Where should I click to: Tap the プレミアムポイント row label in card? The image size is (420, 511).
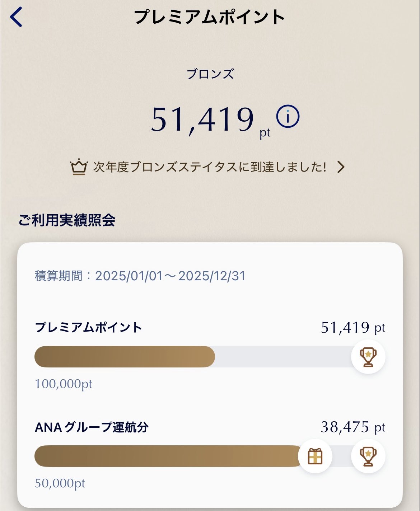click(89, 327)
